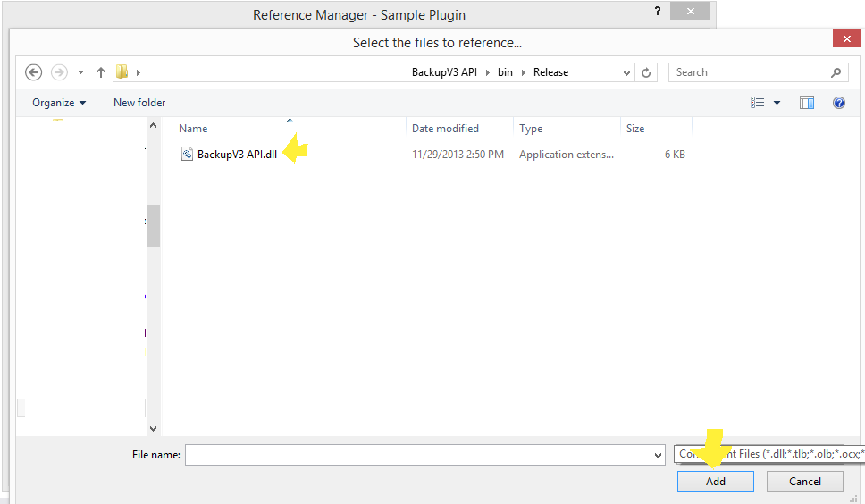Click the Application extens... type cell
The image size is (865, 504).
(x=566, y=155)
